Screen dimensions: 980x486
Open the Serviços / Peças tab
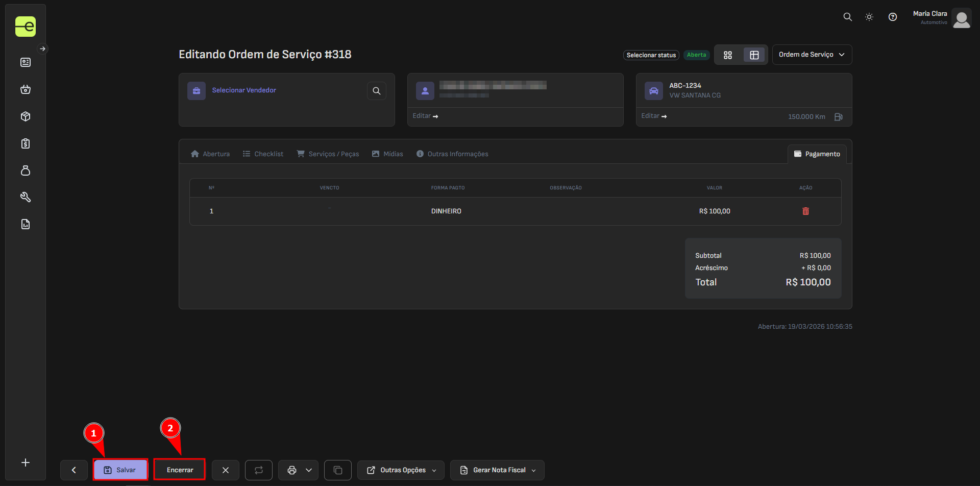(x=328, y=154)
